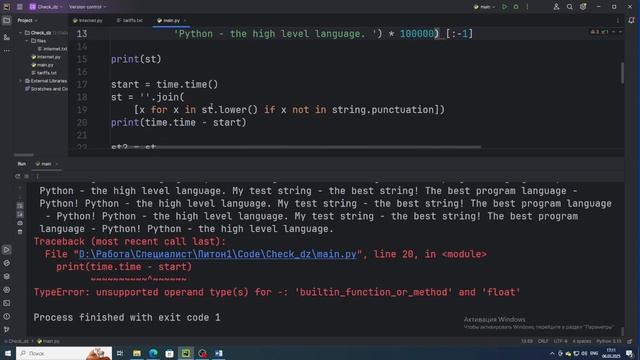Open Project view selector dropdown

(27, 20)
